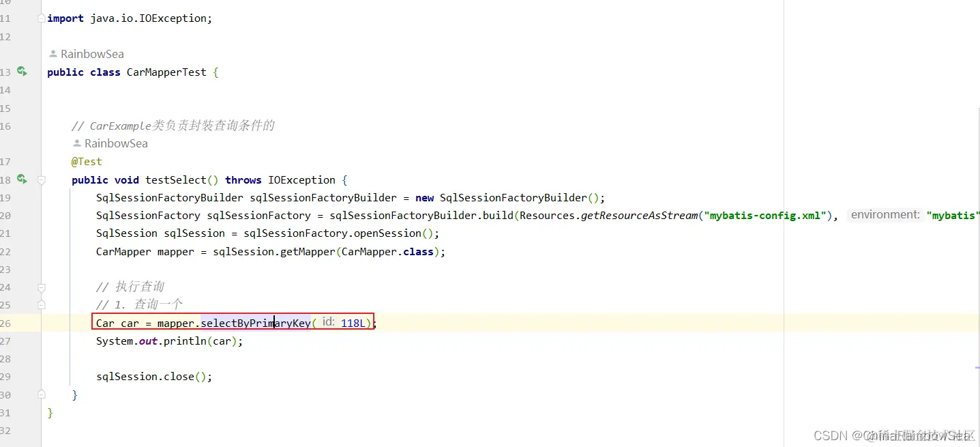Click IOException after throws keyword

click(301, 180)
